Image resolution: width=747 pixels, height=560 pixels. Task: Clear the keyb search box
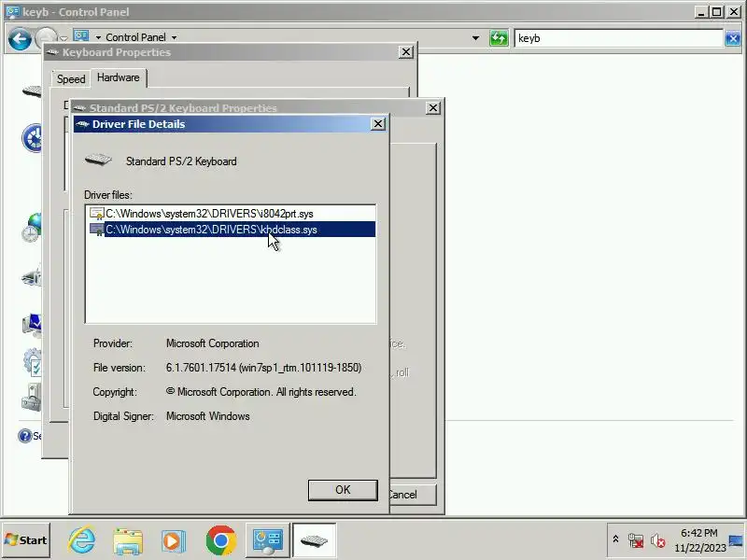click(x=733, y=38)
